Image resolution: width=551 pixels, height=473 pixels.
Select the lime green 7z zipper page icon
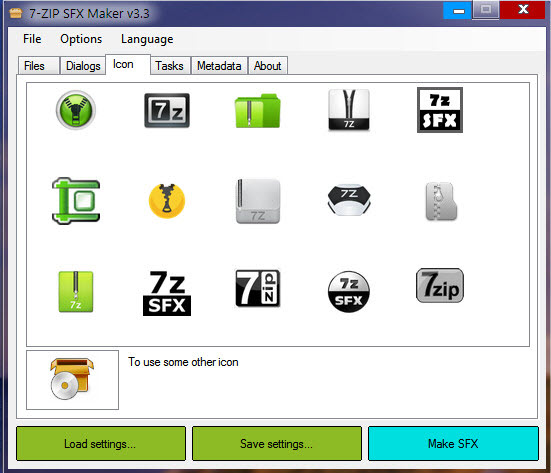pyautogui.click(x=76, y=292)
